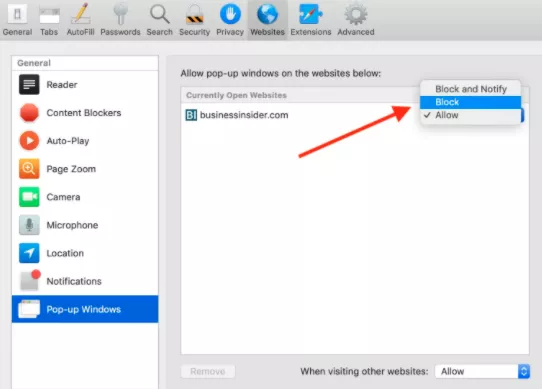This screenshot has width=542, height=389.
Task: Click the Content Blockers stop-sign icon
Action: [x=29, y=113]
